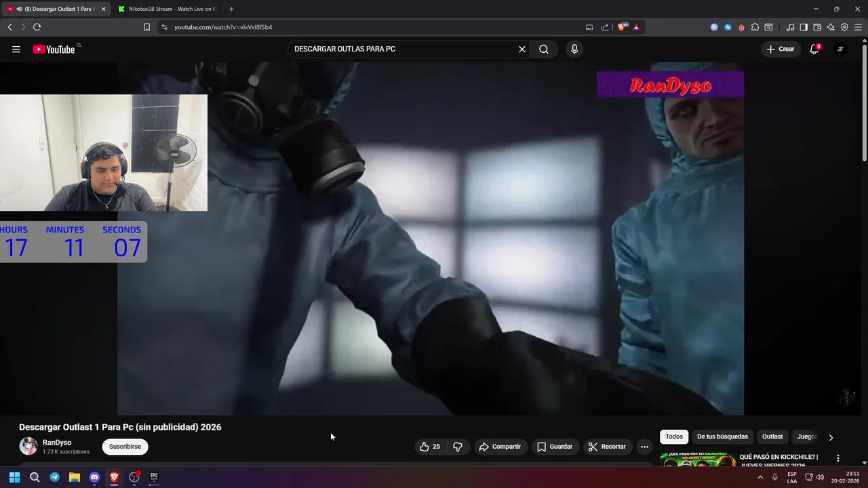Select the De tus búsquedas chip
Screen dimensions: 868x488
point(722,437)
